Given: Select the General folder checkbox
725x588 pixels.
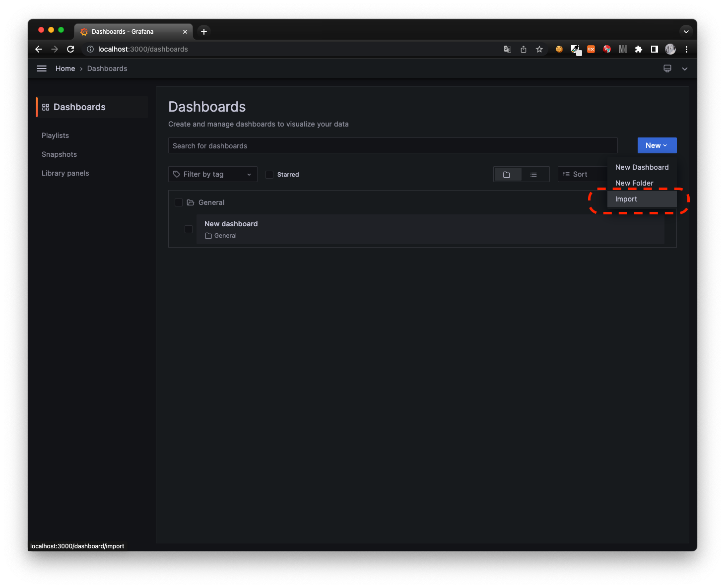Looking at the screenshot, I should pyautogui.click(x=179, y=202).
